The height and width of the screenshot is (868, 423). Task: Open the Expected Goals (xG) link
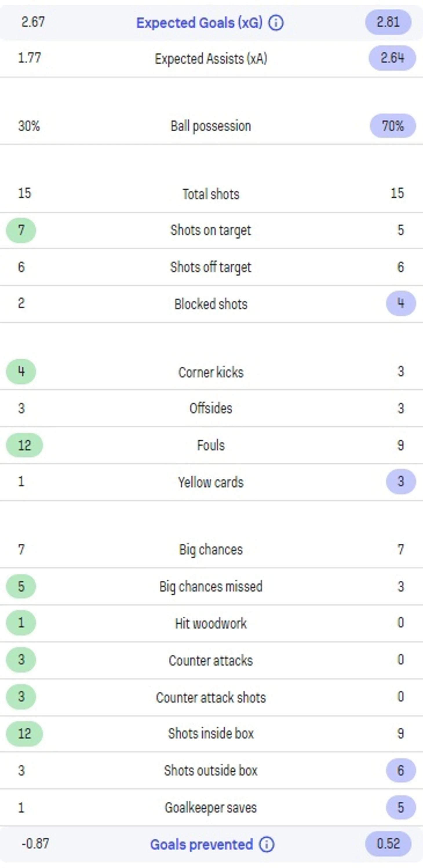199,23
